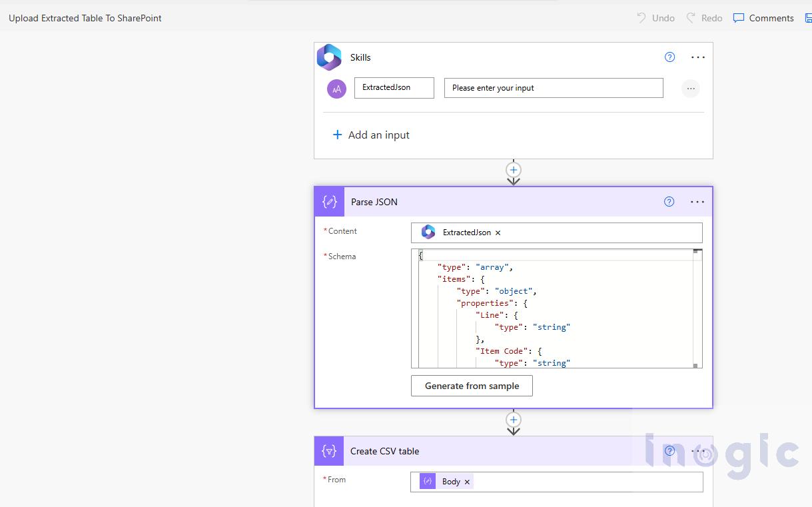
Task: Open help for the Skills trigger
Action: pos(670,57)
